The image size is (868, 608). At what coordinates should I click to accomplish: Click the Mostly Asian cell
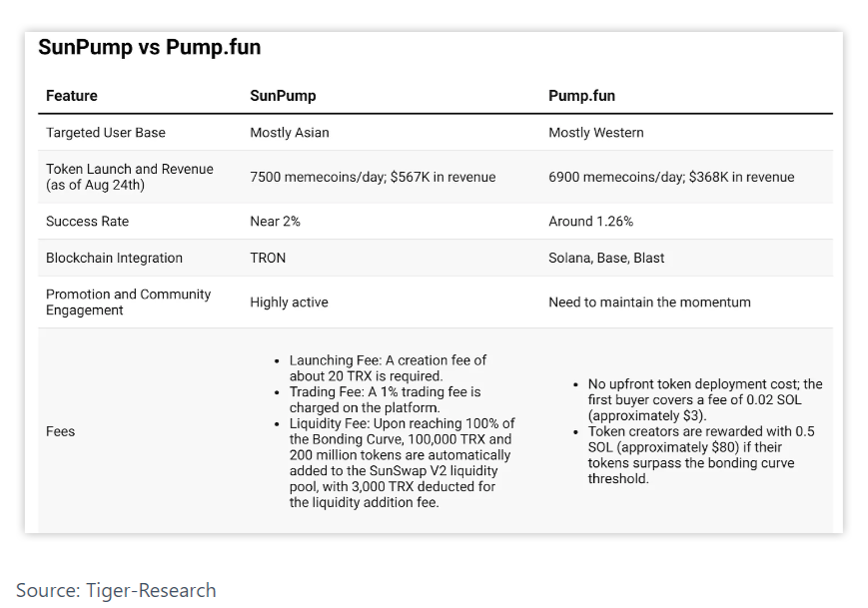point(290,132)
